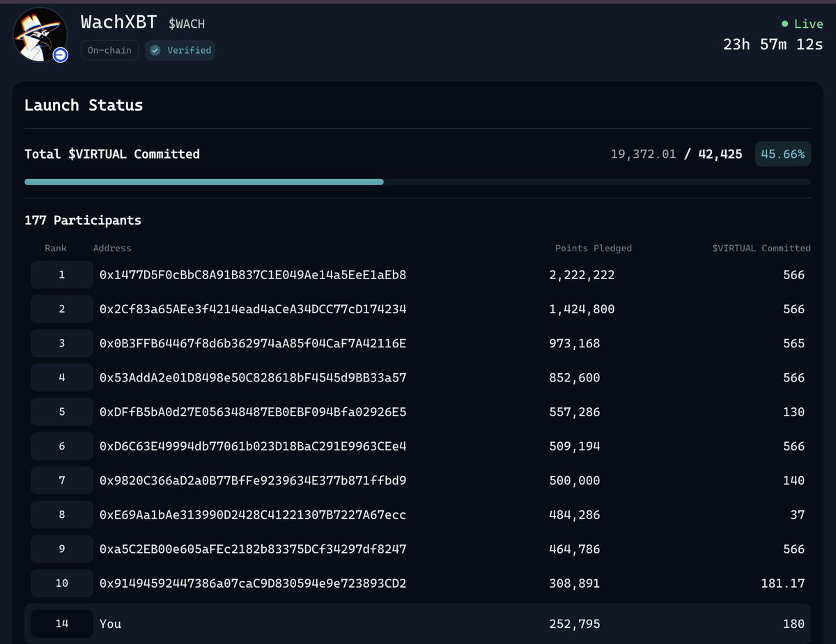This screenshot has height=644, width=836.
Task: Select the $WACH ticker text
Action: click(x=187, y=24)
